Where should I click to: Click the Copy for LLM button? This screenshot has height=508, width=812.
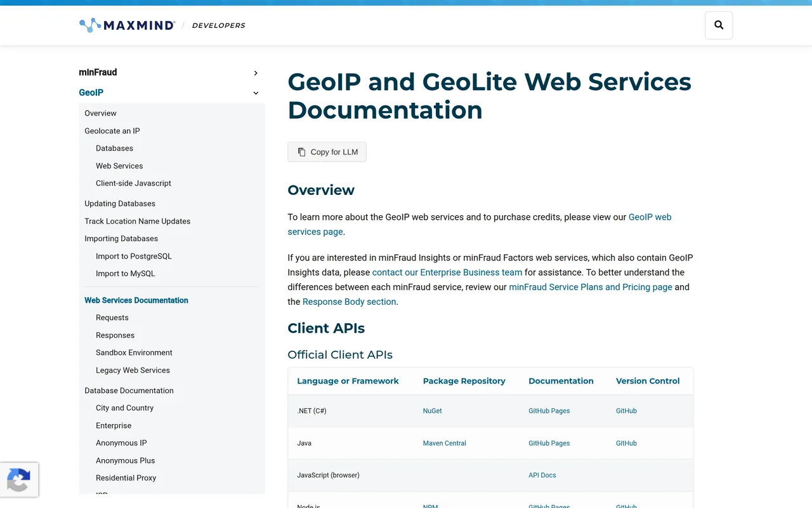pos(327,152)
